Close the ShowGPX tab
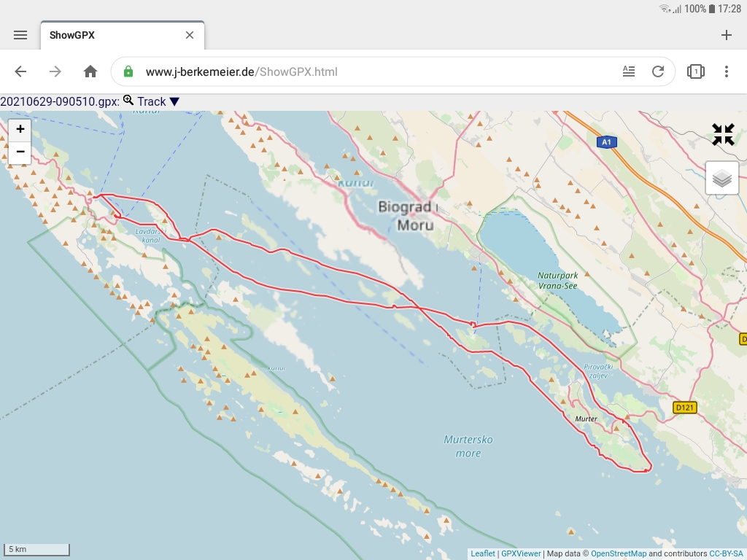The width and height of the screenshot is (747, 560). [190, 35]
